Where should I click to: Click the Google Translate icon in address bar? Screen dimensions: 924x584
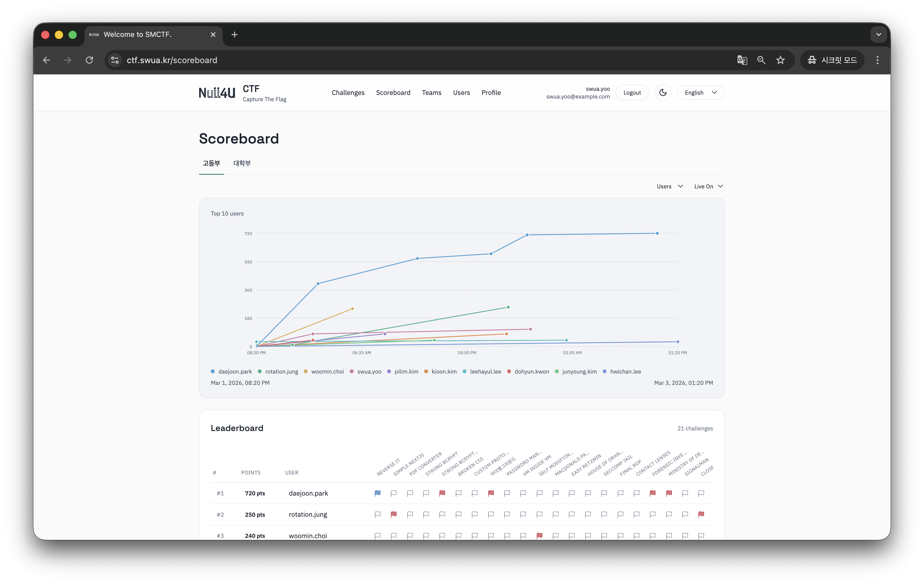(742, 60)
